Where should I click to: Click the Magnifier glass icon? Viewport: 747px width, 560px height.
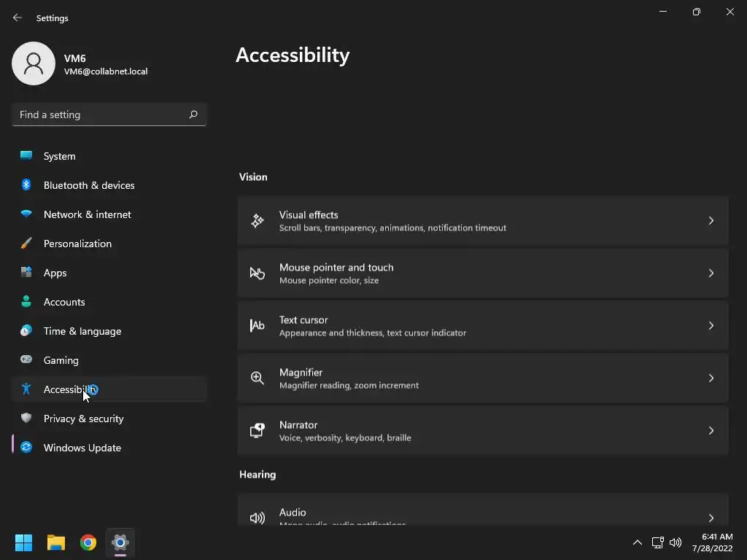257,378
